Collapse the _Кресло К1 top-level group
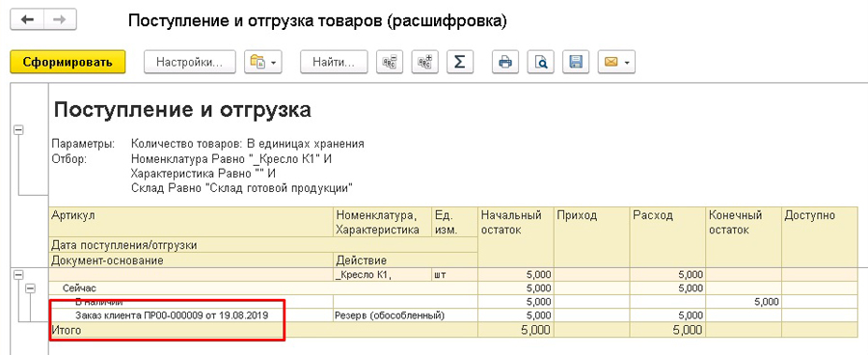Image resolution: width=868 pixels, height=355 pixels. (x=18, y=274)
